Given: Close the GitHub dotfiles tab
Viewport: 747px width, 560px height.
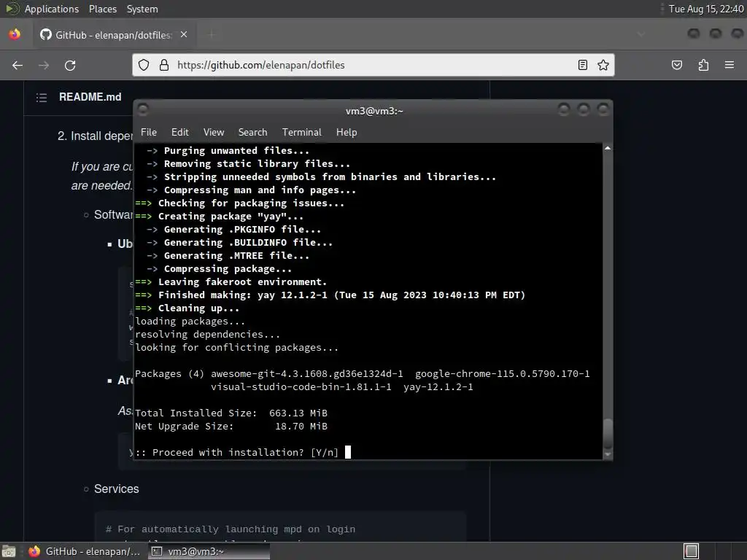Looking at the screenshot, I should click(184, 35).
